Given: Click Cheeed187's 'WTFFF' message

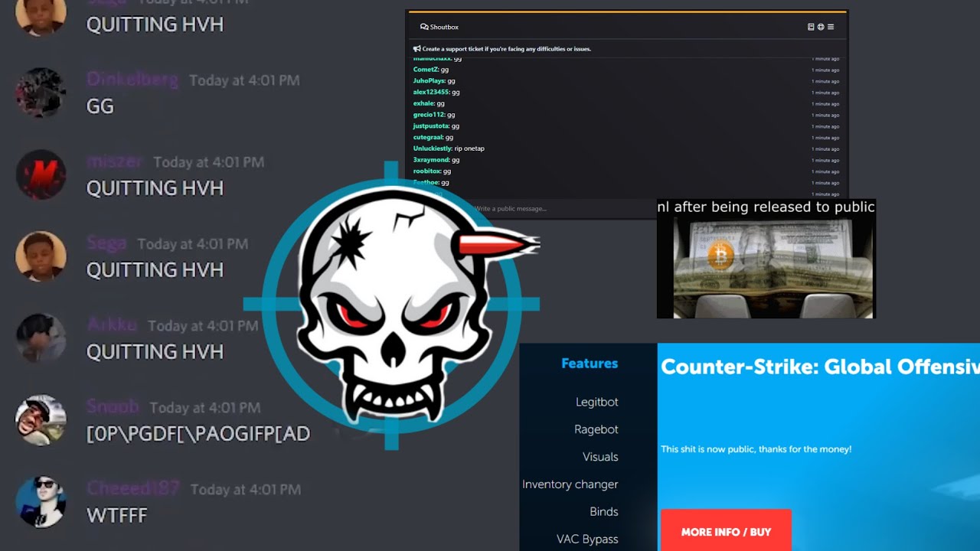Looking at the screenshot, I should (116, 516).
